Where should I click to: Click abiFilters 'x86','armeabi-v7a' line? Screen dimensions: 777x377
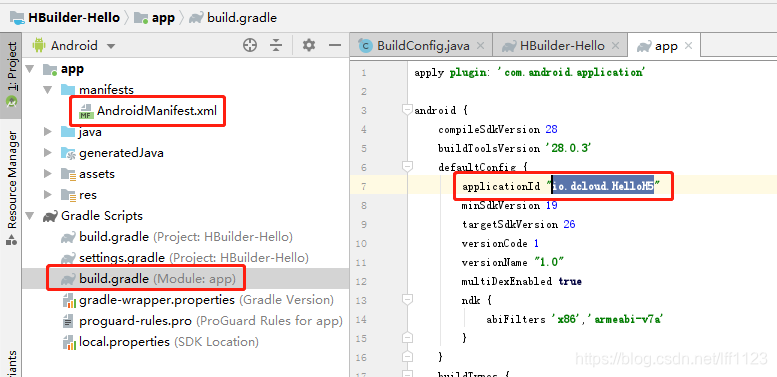pyautogui.click(x=575, y=319)
